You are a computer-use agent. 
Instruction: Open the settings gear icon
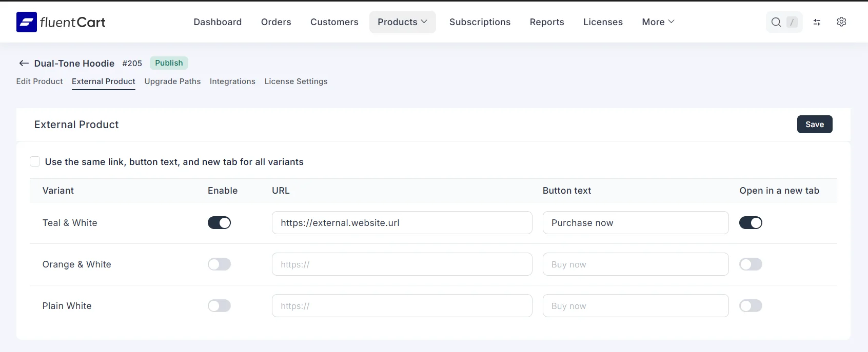point(841,22)
